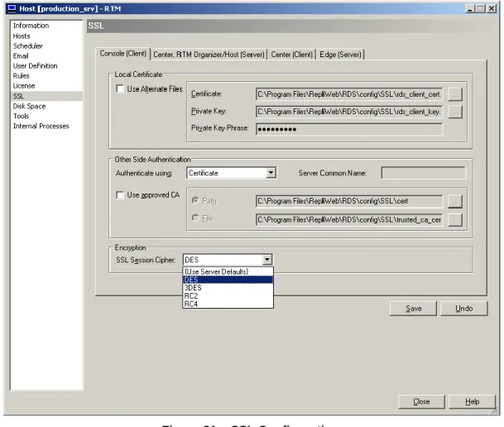Select SSL in the sidebar

click(46, 96)
